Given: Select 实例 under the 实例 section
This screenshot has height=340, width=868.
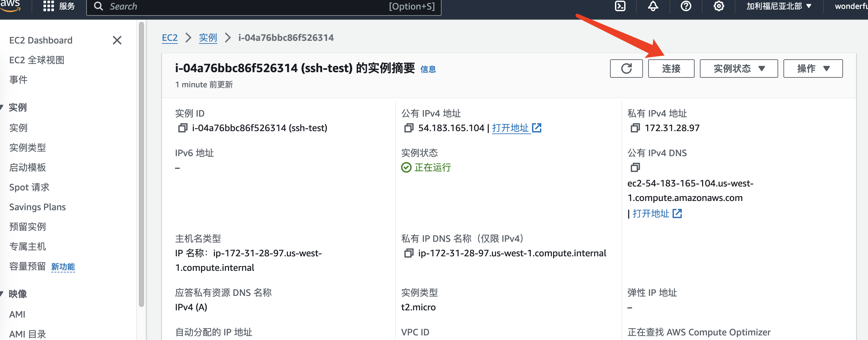Looking at the screenshot, I should point(18,128).
